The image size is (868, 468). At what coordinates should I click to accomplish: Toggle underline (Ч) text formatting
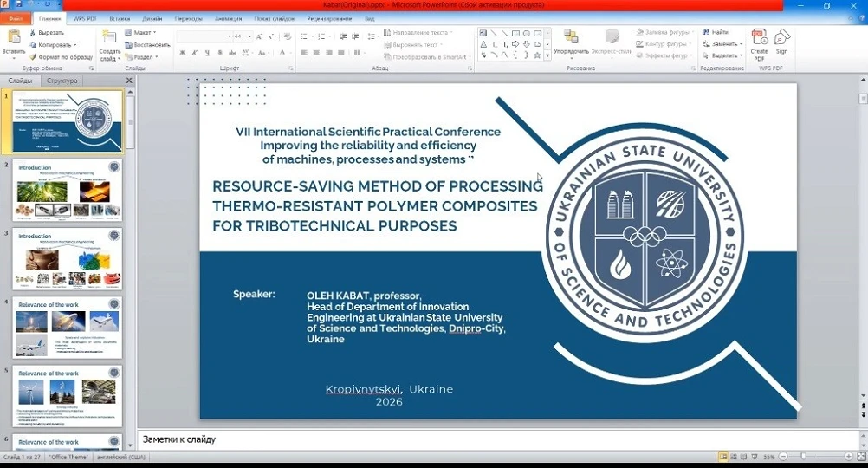[207, 53]
